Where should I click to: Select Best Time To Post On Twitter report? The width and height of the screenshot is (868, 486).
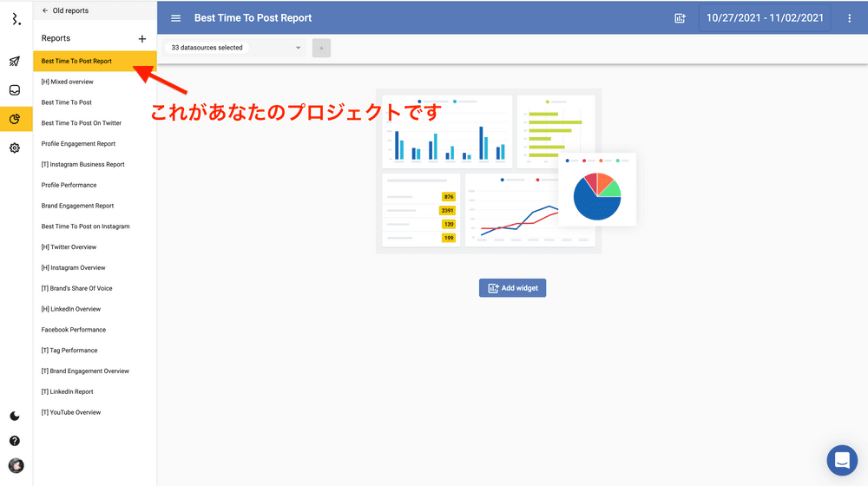(x=82, y=123)
